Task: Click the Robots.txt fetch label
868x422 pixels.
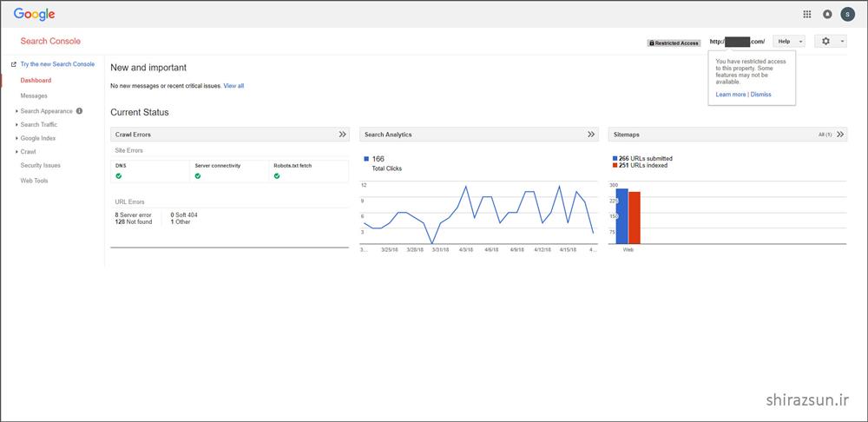Action: click(292, 166)
